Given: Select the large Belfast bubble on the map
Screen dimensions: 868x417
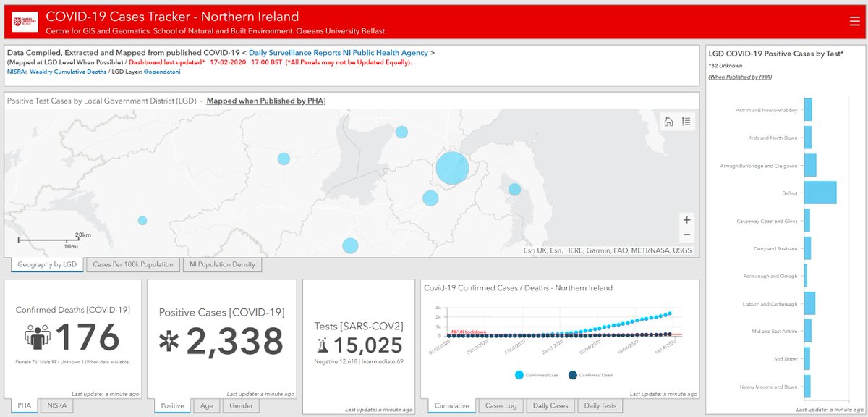Looking at the screenshot, I should coord(453,169).
